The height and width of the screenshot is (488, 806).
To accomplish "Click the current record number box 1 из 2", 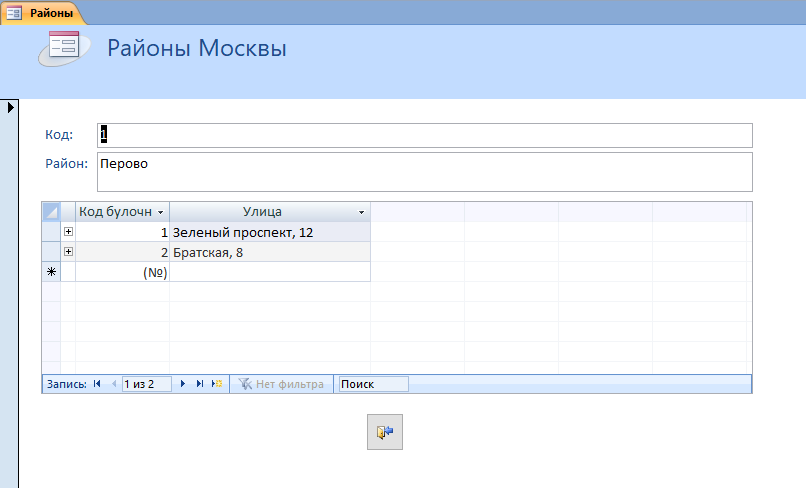I will pyautogui.click(x=146, y=384).
